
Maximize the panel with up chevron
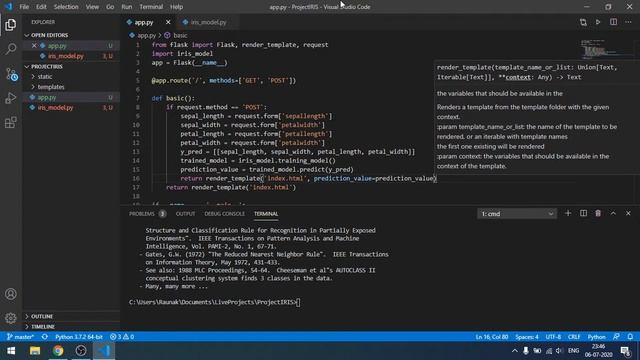(613, 213)
